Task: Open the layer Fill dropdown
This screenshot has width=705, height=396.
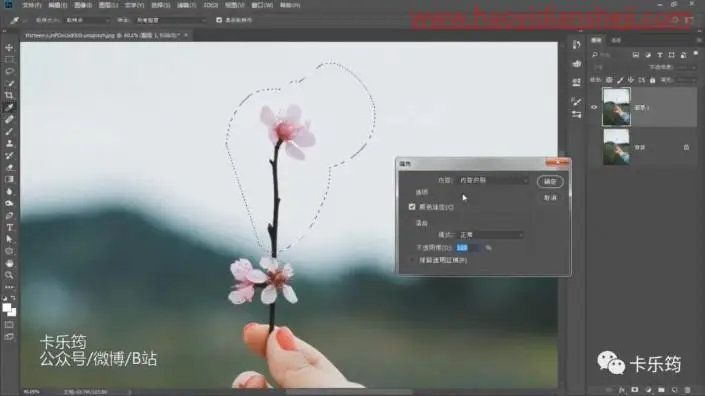Action: [687, 80]
